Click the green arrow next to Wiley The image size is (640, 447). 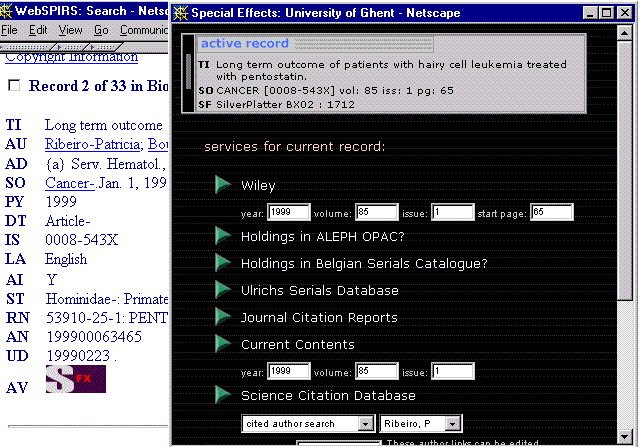click(x=224, y=185)
